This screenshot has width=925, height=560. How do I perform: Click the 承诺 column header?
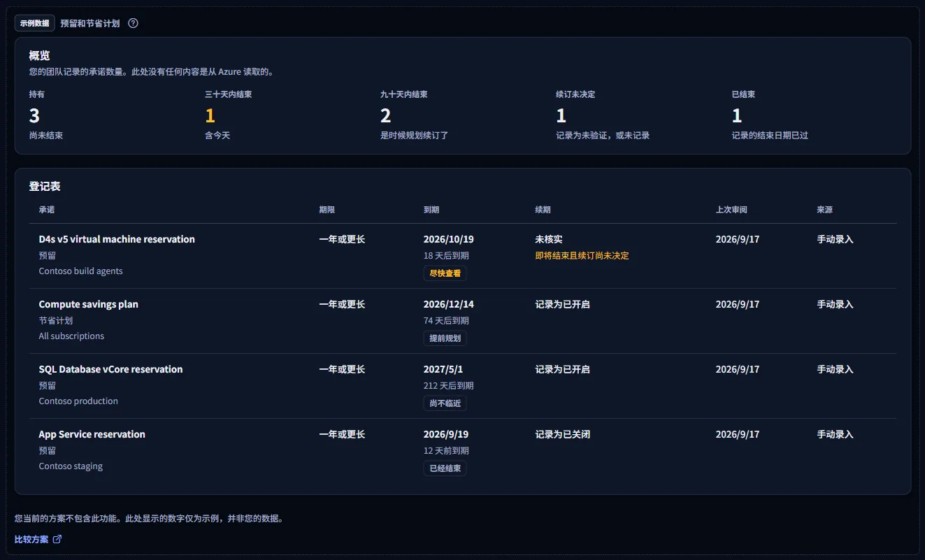pyautogui.click(x=47, y=210)
